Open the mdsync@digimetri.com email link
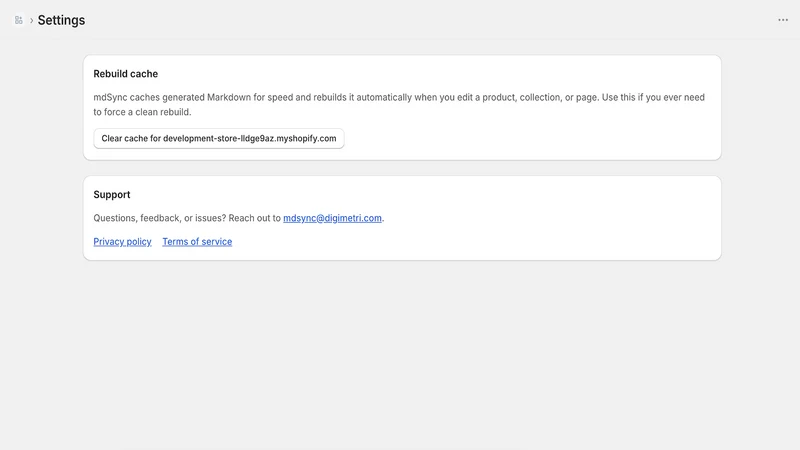Image resolution: width=800 pixels, height=450 pixels. (x=332, y=218)
